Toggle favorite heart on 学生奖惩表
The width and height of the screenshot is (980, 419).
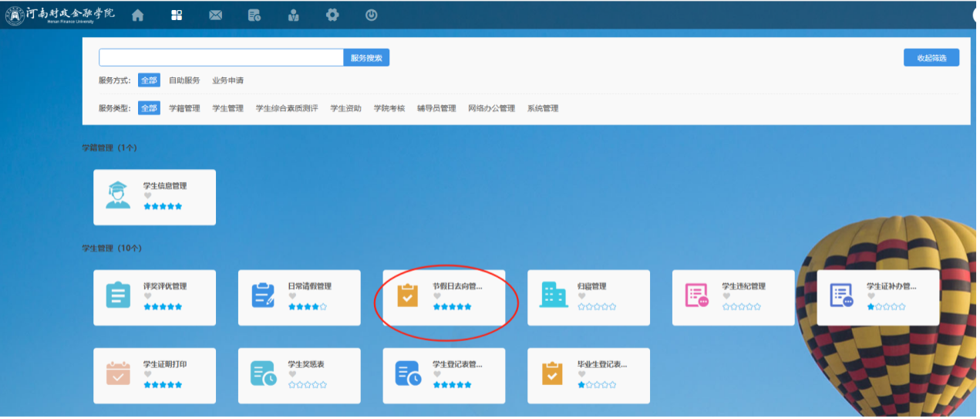coord(293,374)
